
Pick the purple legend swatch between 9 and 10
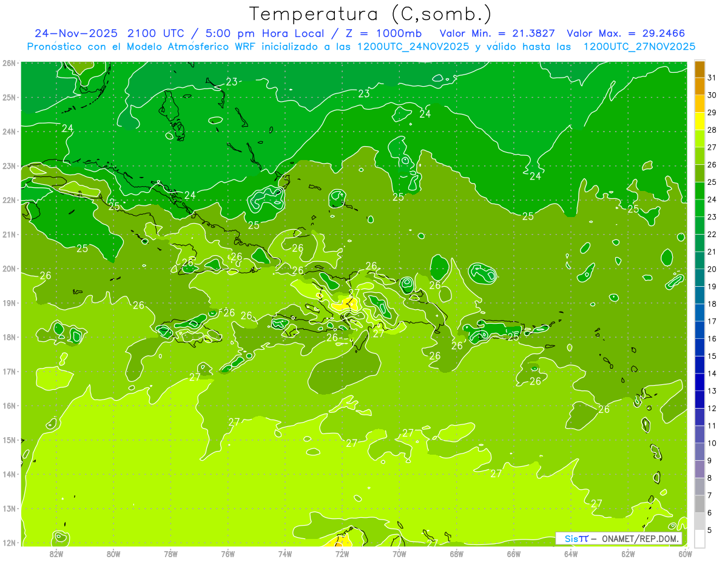click(699, 452)
